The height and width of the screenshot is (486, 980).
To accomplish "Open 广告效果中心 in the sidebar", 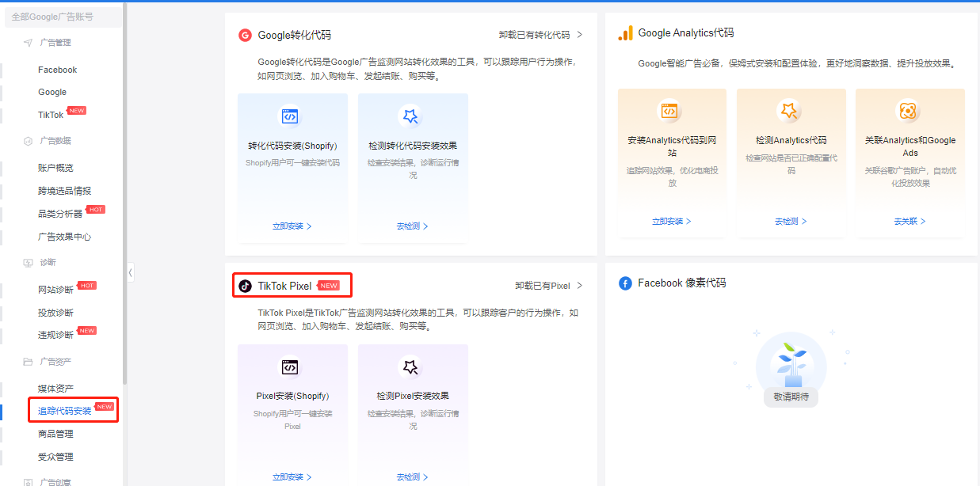I will 64,237.
